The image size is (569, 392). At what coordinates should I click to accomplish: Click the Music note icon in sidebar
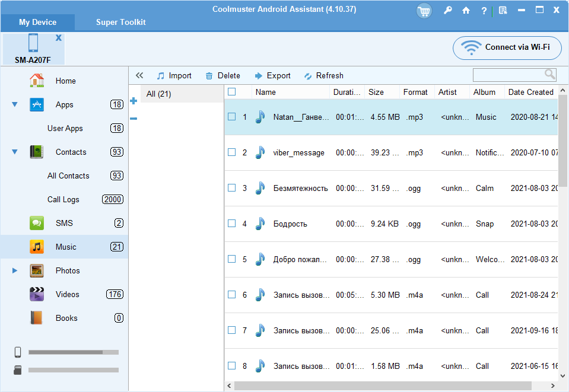pos(37,247)
